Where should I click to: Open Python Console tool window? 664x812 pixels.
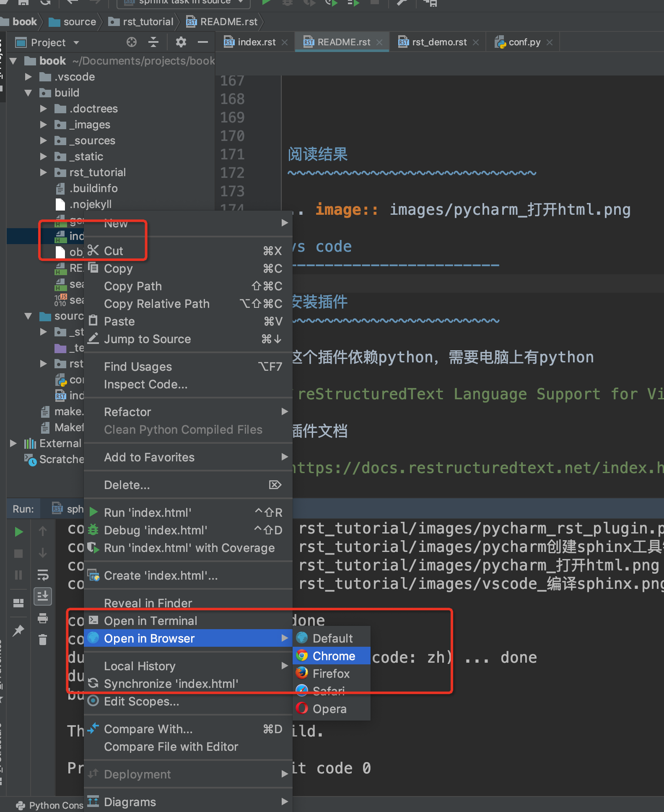(x=49, y=805)
